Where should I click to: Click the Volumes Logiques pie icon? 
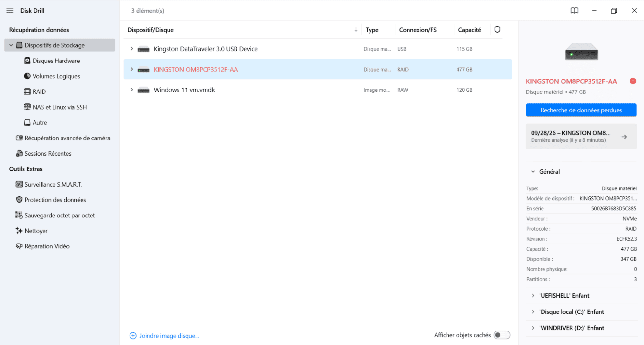pyautogui.click(x=27, y=76)
